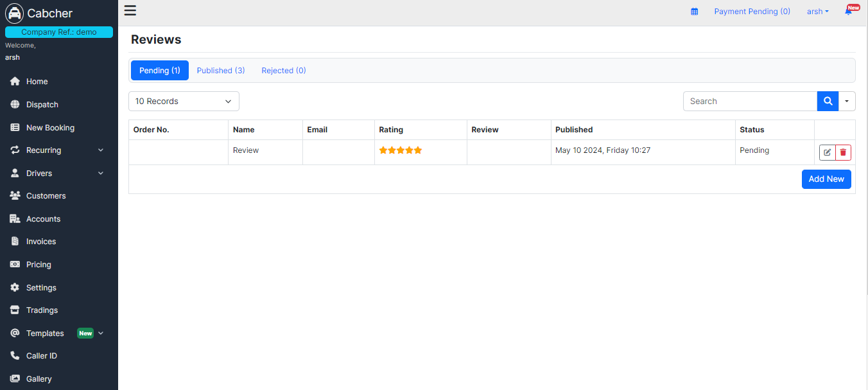Click the Add New button

tap(826, 179)
